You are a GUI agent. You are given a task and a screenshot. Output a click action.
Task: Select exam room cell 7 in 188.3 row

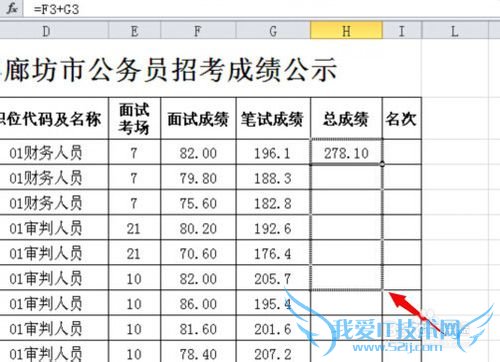134,177
